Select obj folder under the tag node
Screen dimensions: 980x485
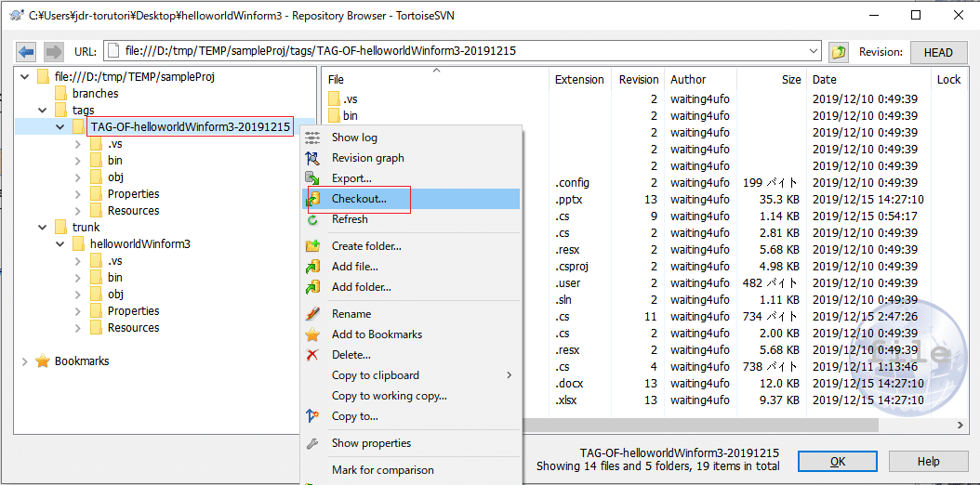tap(115, 177)
